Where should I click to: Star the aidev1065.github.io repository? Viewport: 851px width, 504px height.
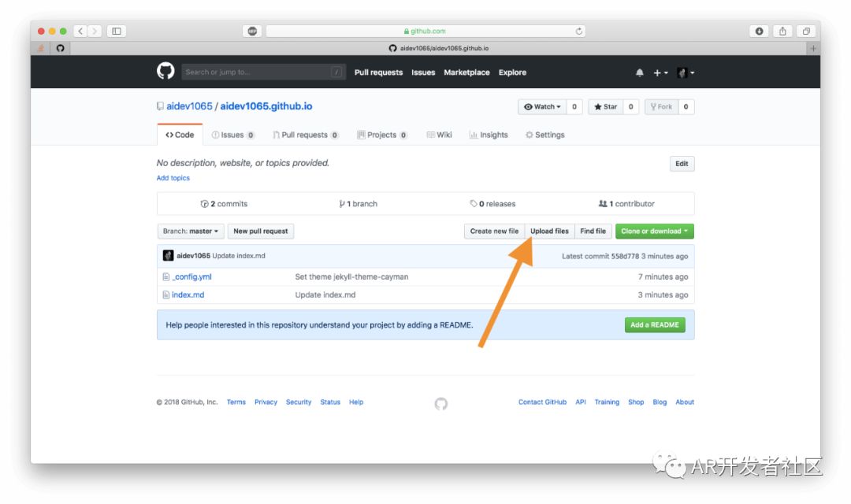coord(606,107)
